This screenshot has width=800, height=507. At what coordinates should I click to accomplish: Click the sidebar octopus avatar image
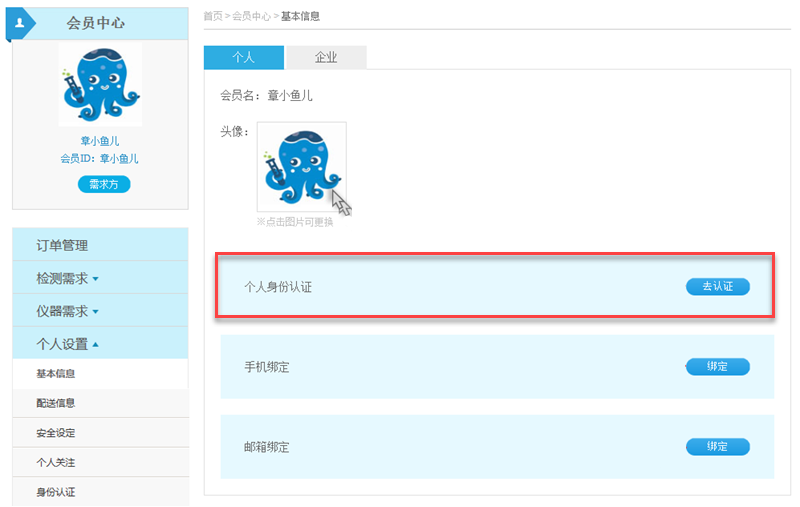tap(99, 85)
